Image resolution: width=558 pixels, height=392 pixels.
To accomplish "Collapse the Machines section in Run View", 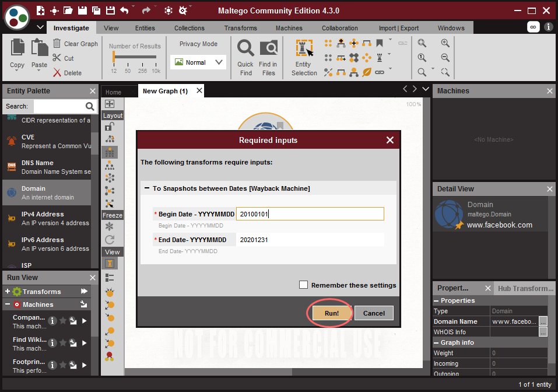I will click(x=7, y=304).
